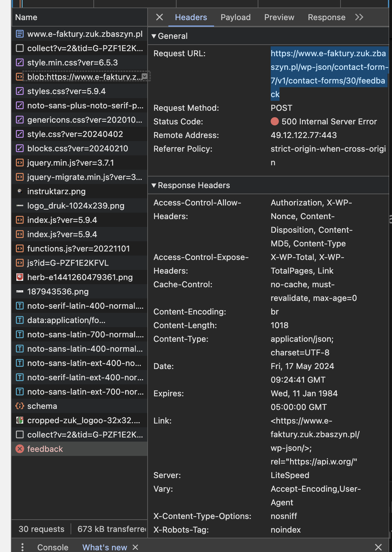This screenshot has height=552, width=392.
Task: Click the script icon next to jquery.min.js
Action: (x=20, y=163)
